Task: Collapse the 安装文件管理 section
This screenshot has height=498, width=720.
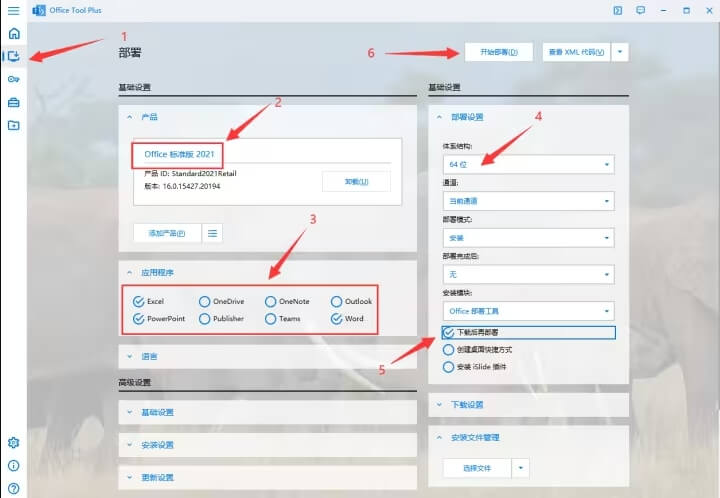Action: pos(439,438)
